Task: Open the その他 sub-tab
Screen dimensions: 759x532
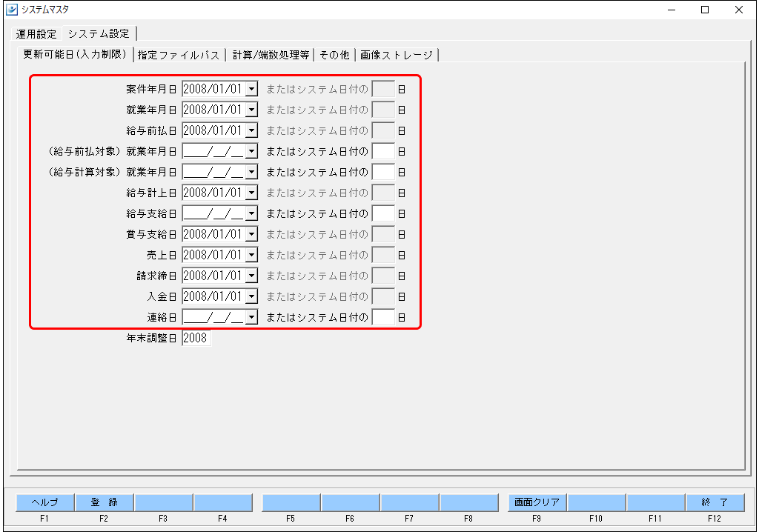Action: [x=334, y=55]
